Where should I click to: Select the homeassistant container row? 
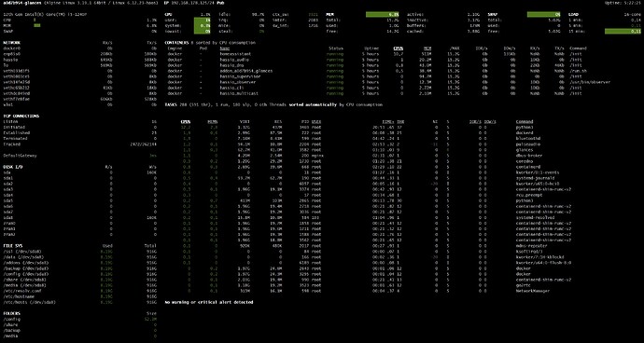(386, 54)
